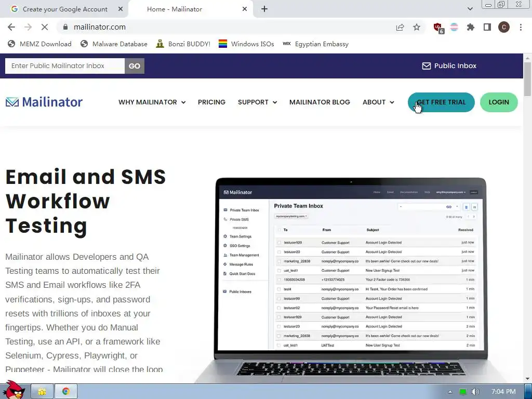The width and height of the screenshot is (532, 399).
Task: Select the Home - Mailinator tab
Action: (x=192, y=9)
